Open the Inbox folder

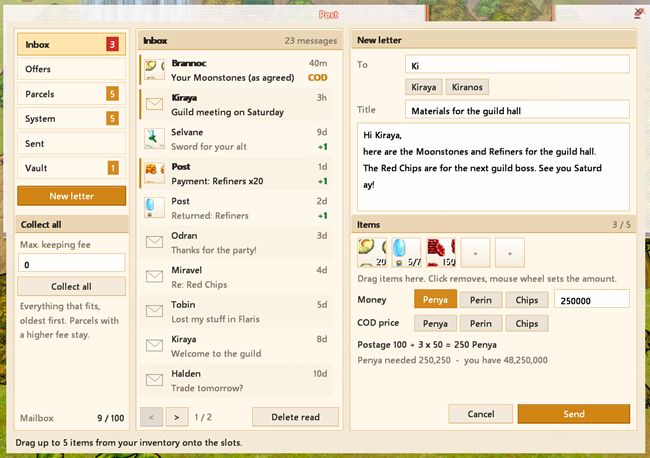[71, 44]
